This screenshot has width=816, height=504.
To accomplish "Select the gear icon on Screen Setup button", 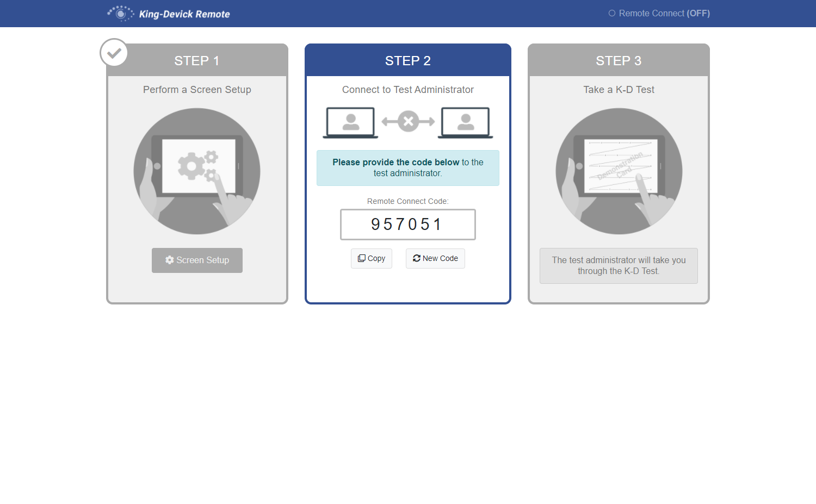I will tap(169, 260).
